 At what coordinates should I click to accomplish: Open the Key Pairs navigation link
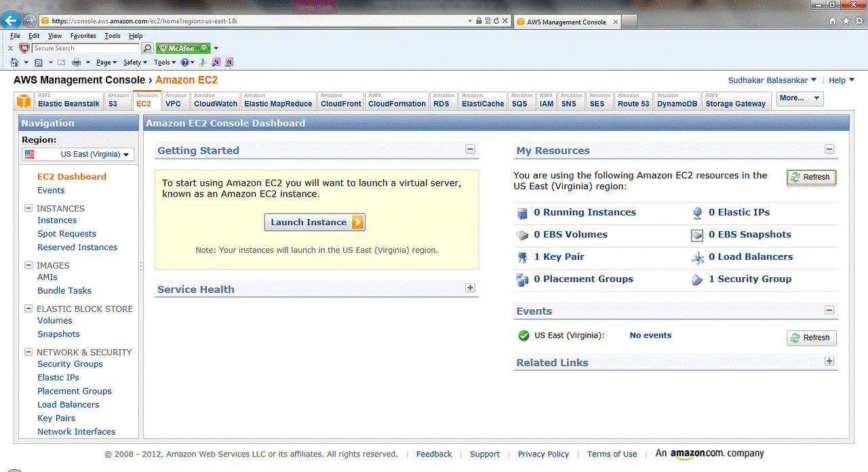pyautogui.click(x=56, y=418)
